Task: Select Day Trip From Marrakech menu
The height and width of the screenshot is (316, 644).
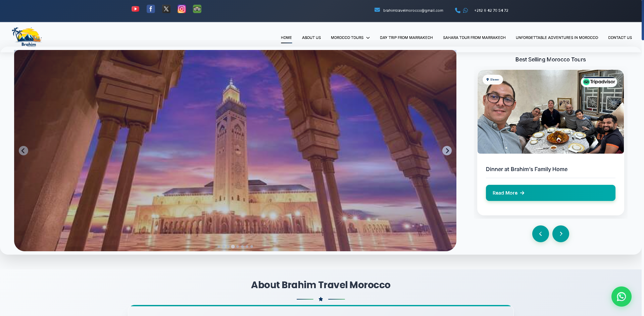Action: click(406, 38)
